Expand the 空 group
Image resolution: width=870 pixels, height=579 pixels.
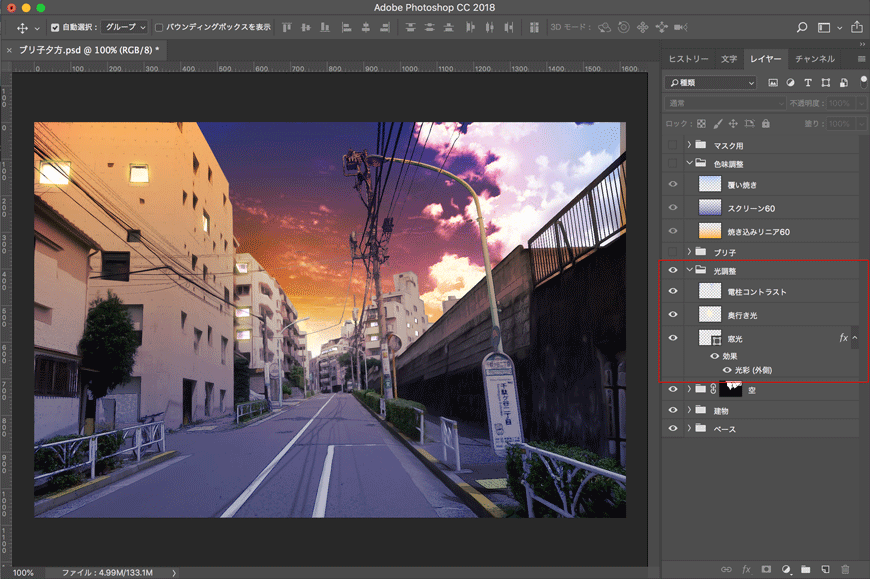(689, 389)
